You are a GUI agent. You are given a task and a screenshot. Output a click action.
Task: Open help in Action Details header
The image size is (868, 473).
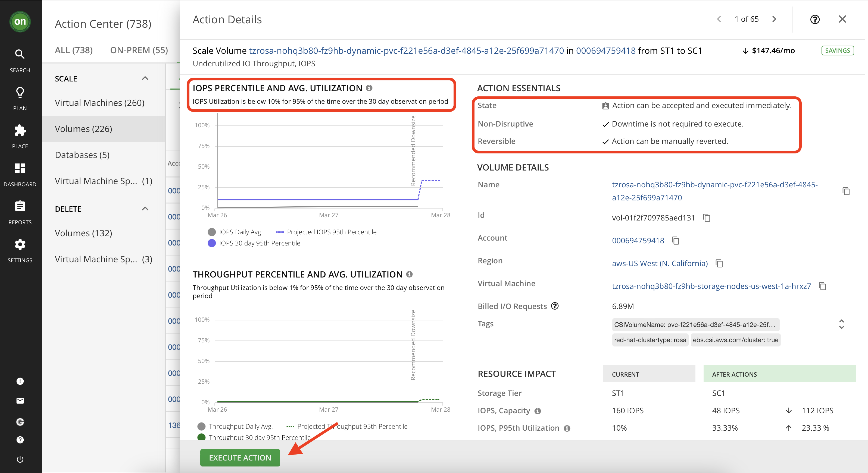tap(815, 20)
